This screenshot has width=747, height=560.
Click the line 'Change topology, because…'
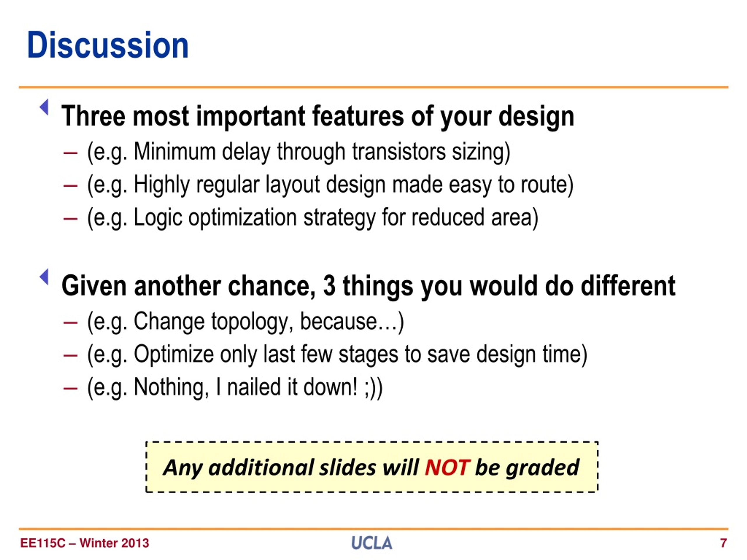[245, 322]
